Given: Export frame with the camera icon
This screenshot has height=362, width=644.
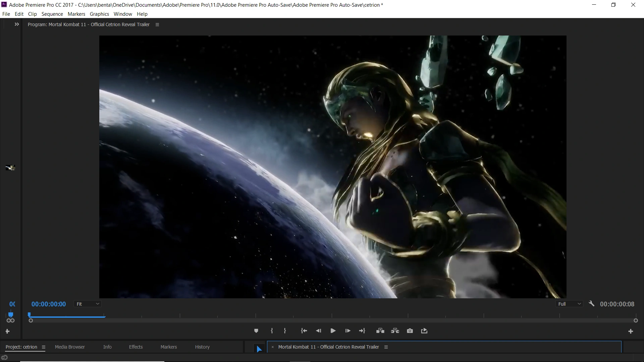Looking at the screenshot, I should pos(410,331).
